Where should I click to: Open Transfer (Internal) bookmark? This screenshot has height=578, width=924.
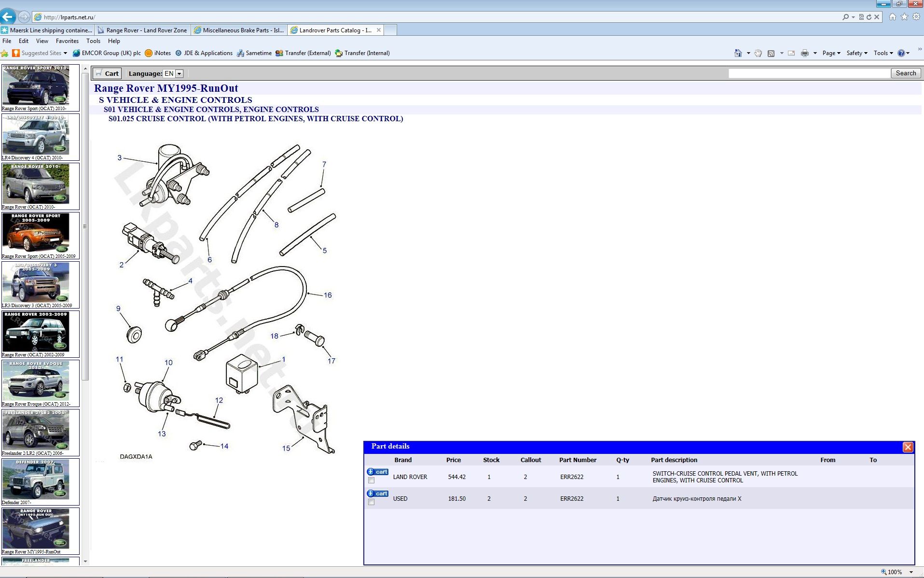[x=362, y=53]
